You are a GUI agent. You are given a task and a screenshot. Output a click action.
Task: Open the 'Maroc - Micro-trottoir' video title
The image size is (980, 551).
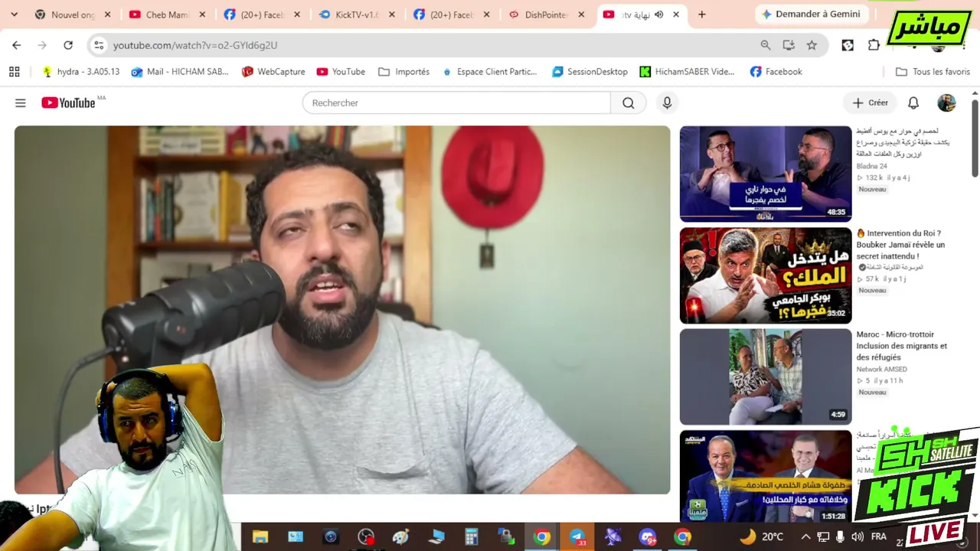coord(902,346)
